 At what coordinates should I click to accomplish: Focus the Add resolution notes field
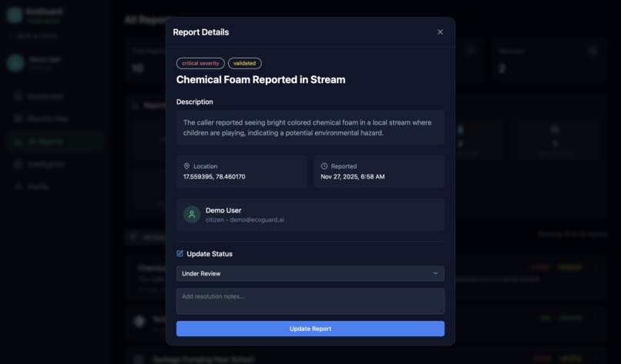tap(310, 301)
